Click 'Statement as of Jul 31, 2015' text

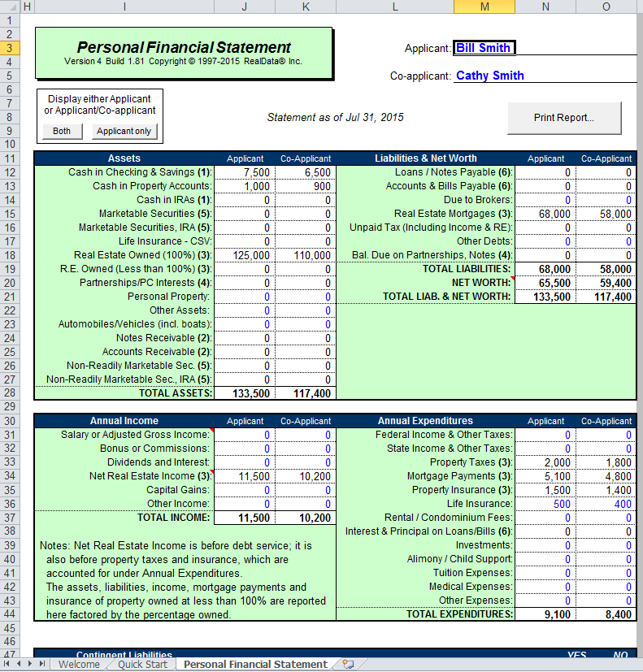335,118
